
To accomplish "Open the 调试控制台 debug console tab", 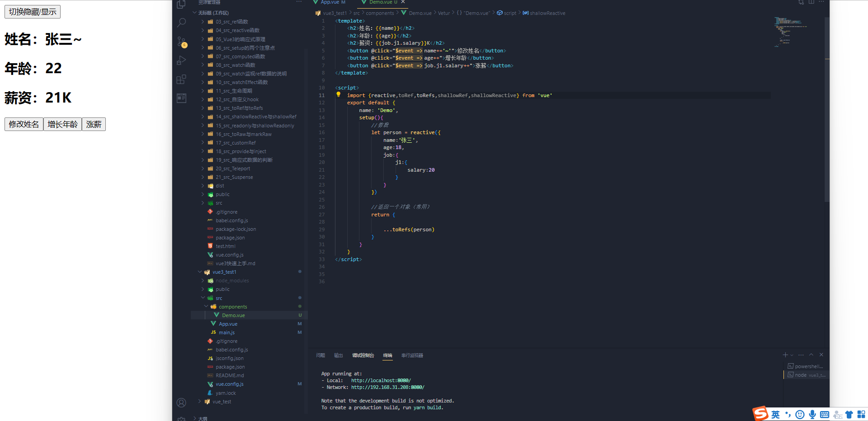I will pyautogui.click(x=363, y=356).
